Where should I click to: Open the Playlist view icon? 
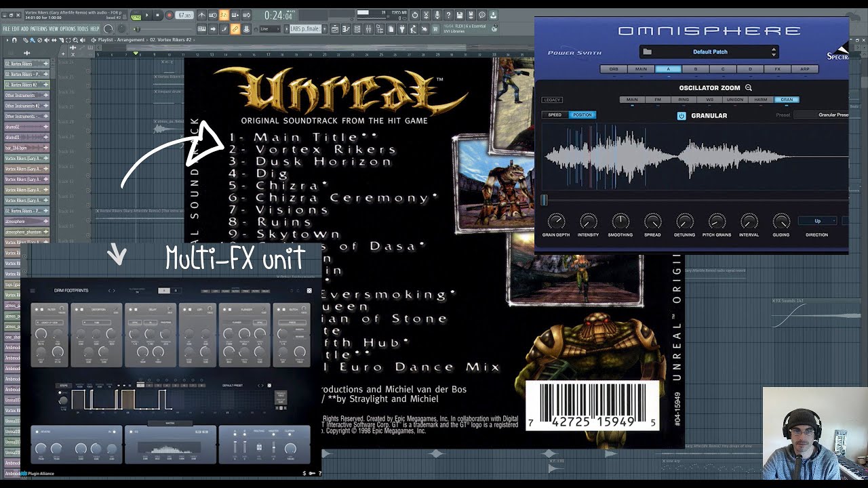tap(335, 29)
